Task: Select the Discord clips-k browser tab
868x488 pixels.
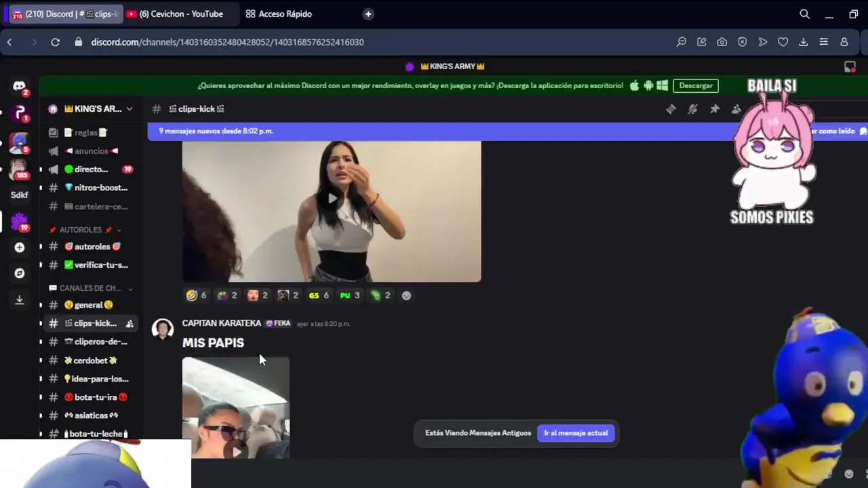Action: (x=64, y=14)
